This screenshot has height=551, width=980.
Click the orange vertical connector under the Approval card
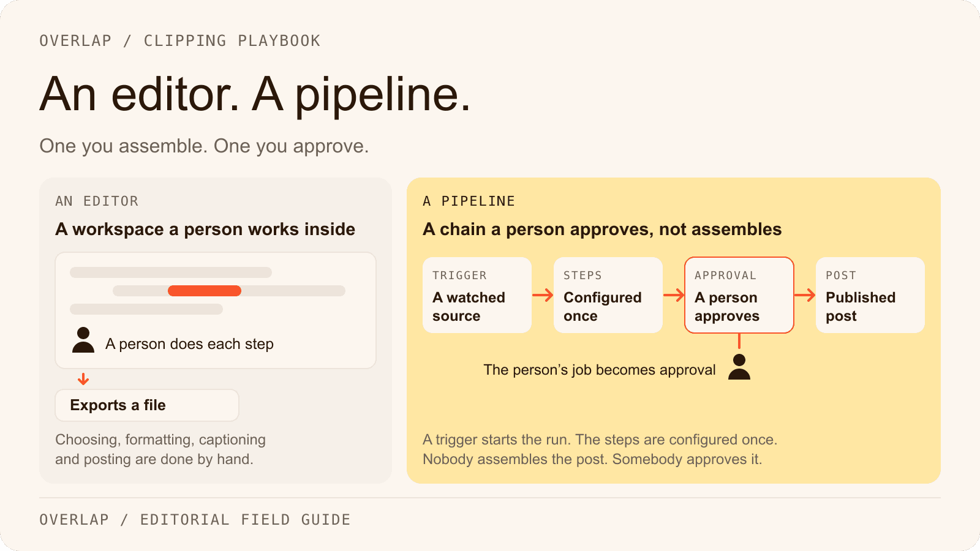click(739, 341)
